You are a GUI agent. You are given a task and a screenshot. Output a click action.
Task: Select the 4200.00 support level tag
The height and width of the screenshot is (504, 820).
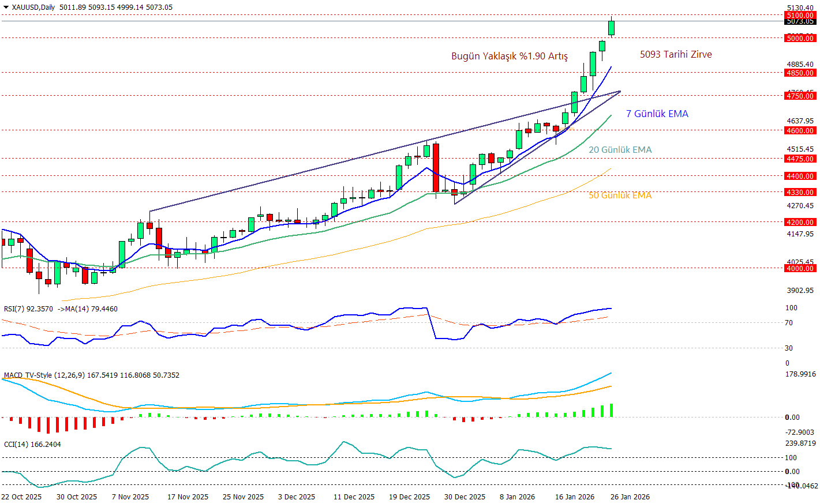click(x=800, y=222)
